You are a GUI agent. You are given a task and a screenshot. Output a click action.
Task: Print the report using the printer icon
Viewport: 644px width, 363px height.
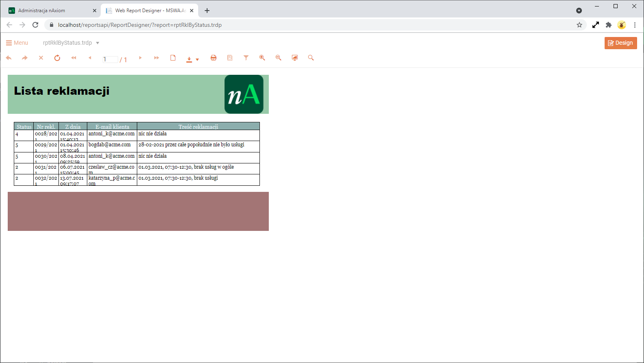[x=214, y=58]
